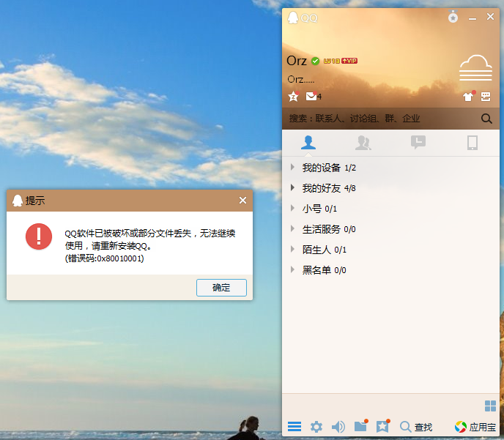
Task: Click the weather cloud icon
Action: click(x=475, y=67)
